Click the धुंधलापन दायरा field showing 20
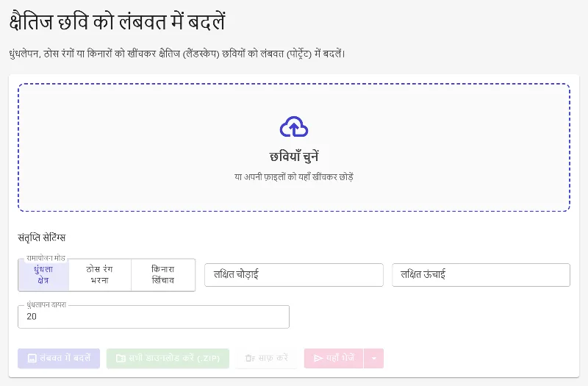The height and width of the screenshot is (386, 588). [x=154, y=317]
